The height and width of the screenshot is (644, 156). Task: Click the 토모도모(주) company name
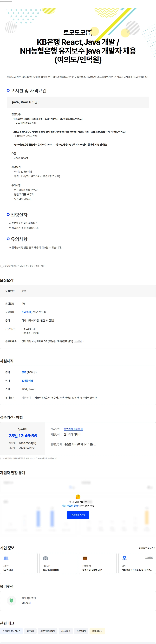[x=78, y=32]
